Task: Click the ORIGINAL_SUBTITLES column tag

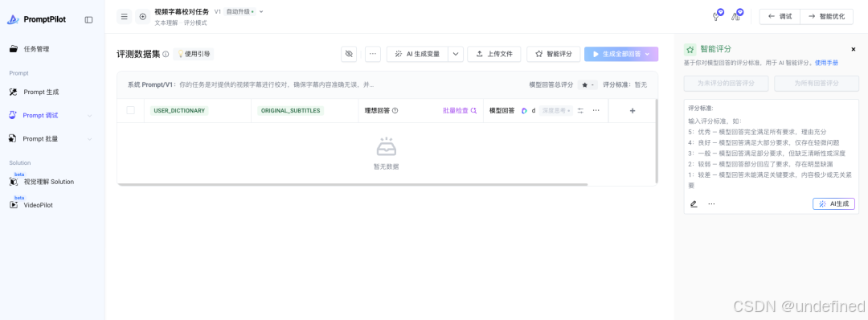Action: point(291,111)
